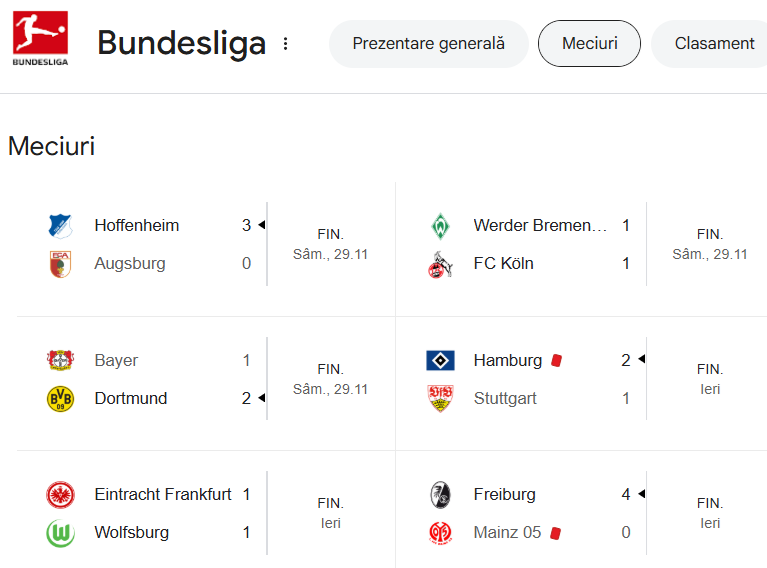Switch to the Prezentare generală tab

(x=428, y=44)
